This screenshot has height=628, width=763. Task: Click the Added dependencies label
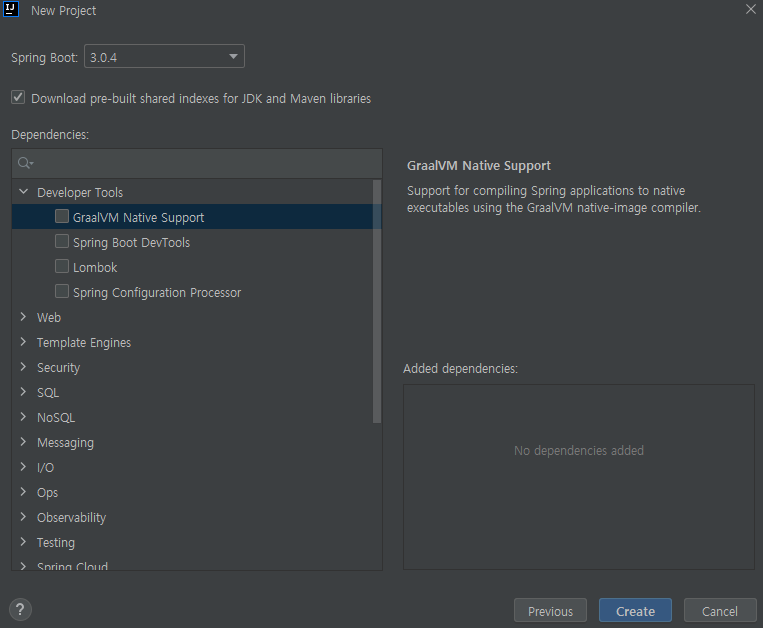(x=460, y=369)
